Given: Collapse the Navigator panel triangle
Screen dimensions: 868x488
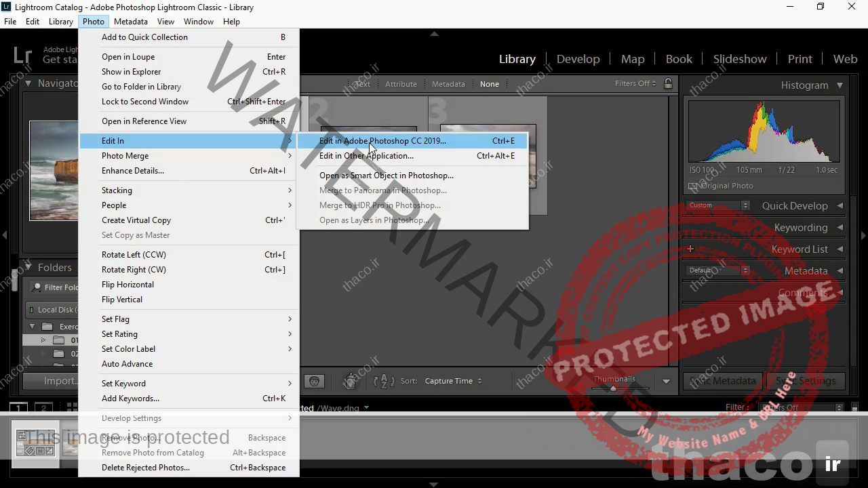Looking at the screenshot, I should click(28, 83).
